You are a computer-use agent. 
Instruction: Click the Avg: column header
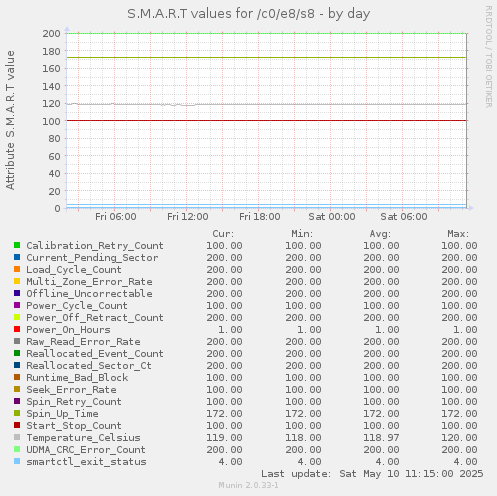(x=380, y=234)
